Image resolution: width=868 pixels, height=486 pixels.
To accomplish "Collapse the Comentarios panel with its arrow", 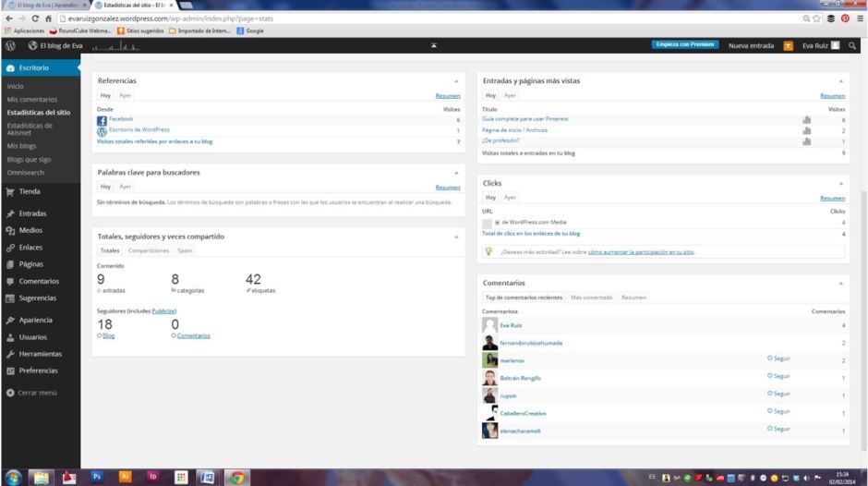I will point(841,283).
